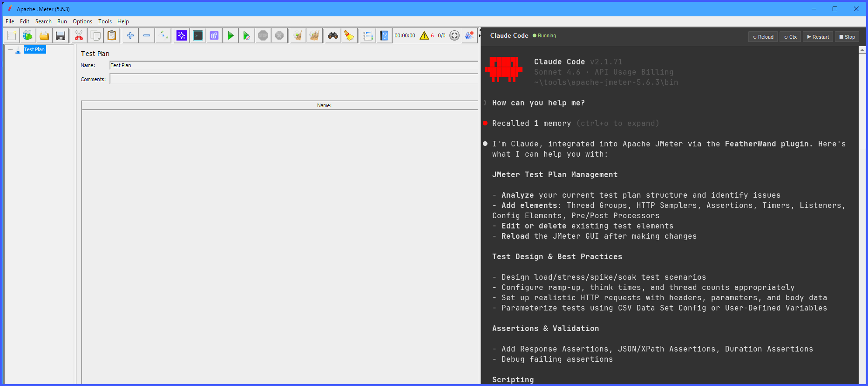Open the Help menu
This screenshot has height=386, width=868.
[x=123, y=21]
